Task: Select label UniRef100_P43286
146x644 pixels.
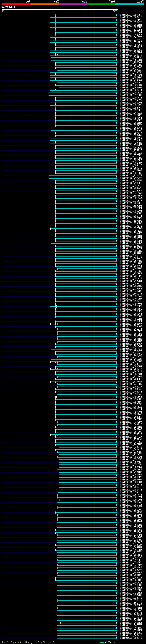Action: click(x=131, y=392)
